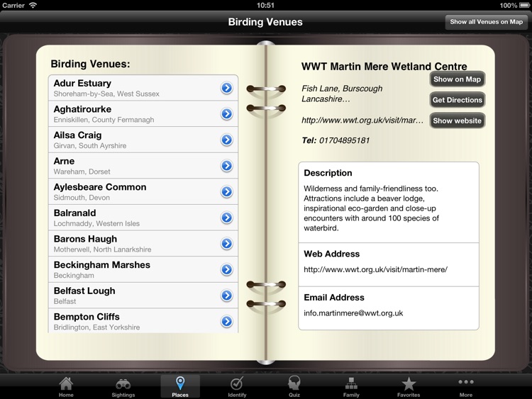Tap disclosure arrow for Adur Estuary
Viewport: 532px width, 399px height.
[227, 88]
